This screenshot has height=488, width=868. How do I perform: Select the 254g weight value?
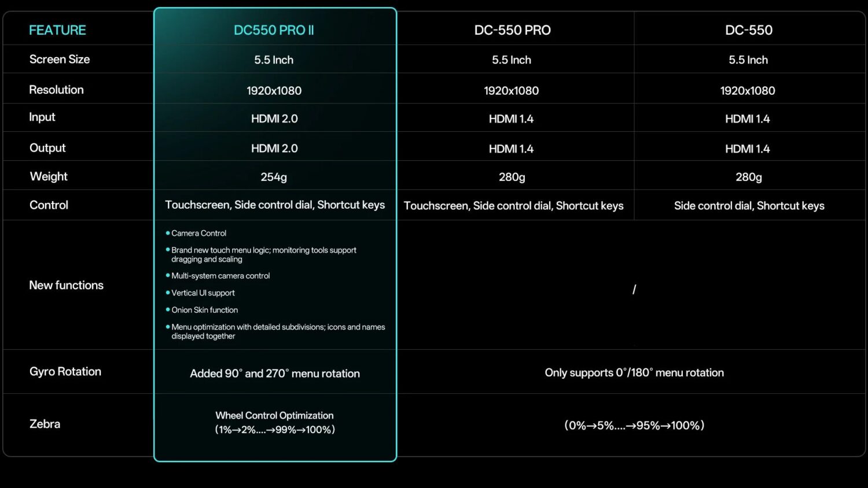(x=274, y=178)
